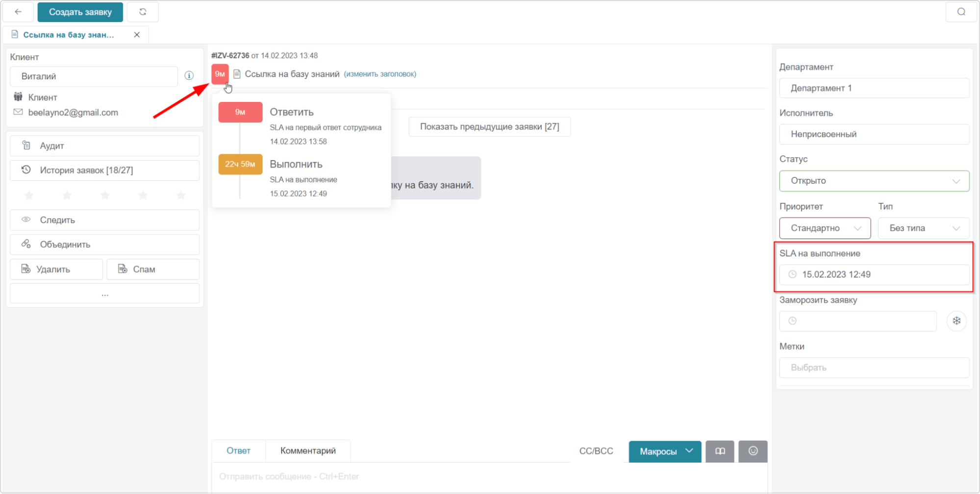Open knowledge base book icon
This screenshot has height=494, width=980.
pos(720,451)
